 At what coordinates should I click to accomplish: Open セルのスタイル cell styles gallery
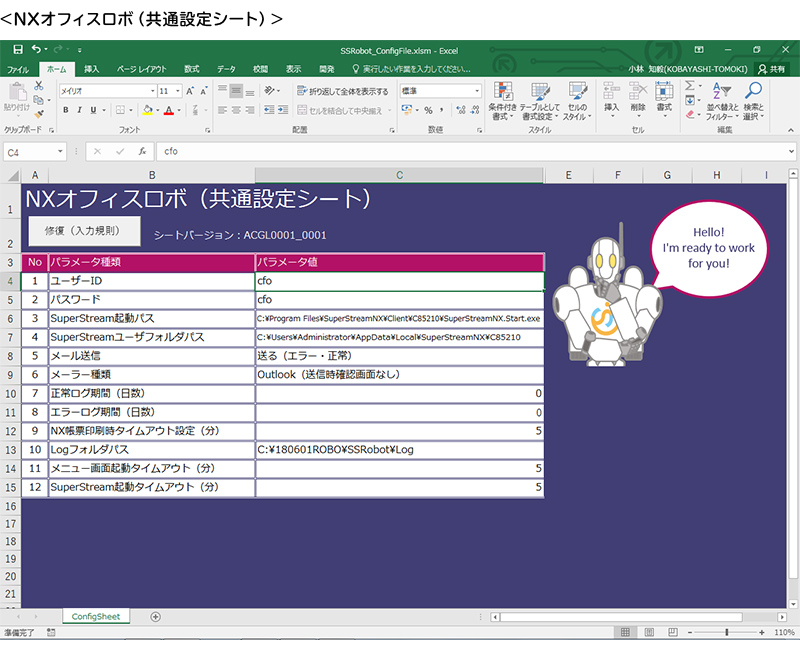577,102
